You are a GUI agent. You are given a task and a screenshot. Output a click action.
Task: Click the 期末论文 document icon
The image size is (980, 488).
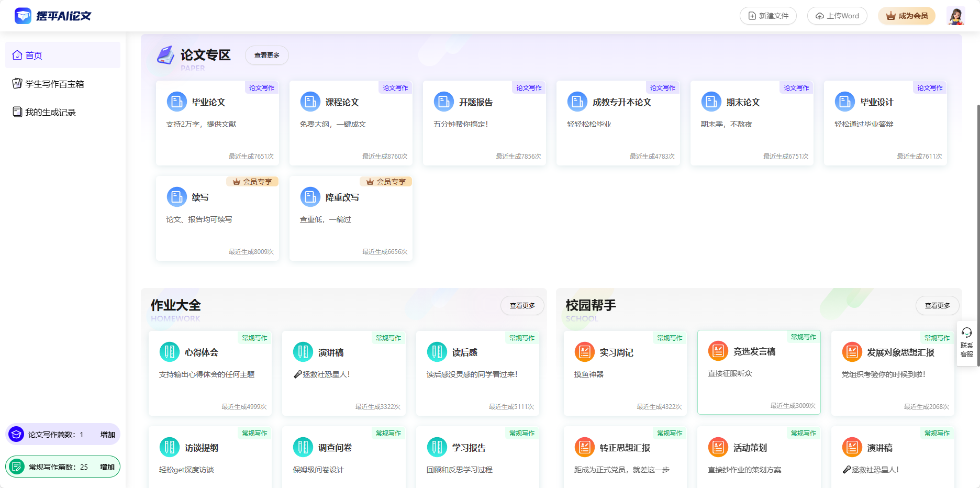711,102
